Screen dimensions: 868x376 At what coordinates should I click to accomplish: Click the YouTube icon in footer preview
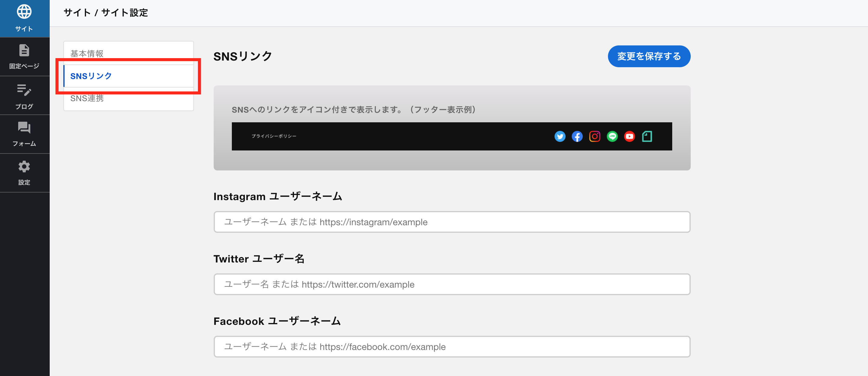629,136
